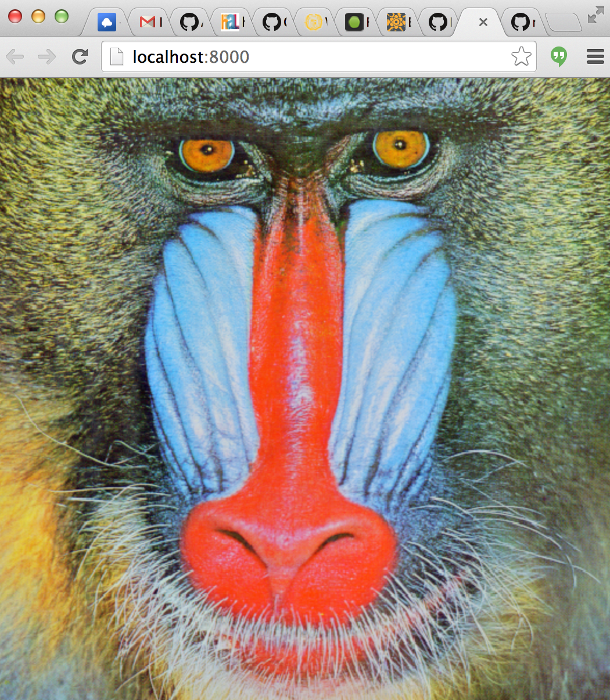Switch to the blue cloud icon tab
Image resolution: width=610 pixels, height=700 pixels.
coord(107,23)
